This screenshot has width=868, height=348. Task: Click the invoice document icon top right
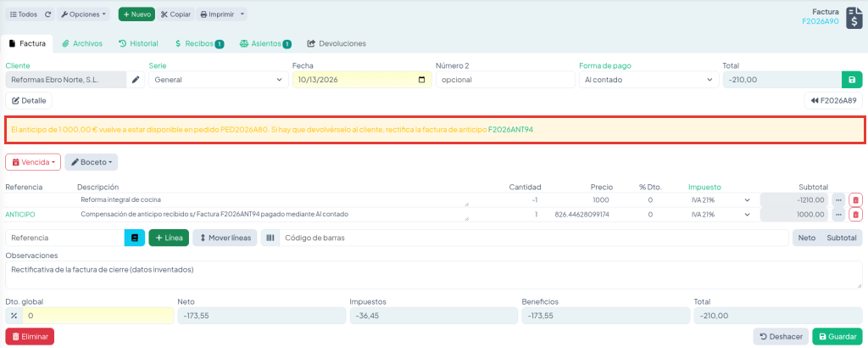pos(854,17)
